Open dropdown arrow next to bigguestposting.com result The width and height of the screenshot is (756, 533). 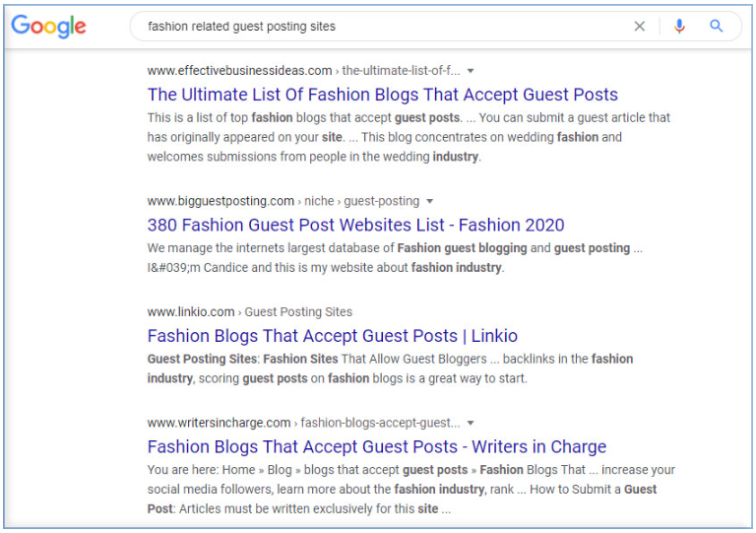point(430,201)
